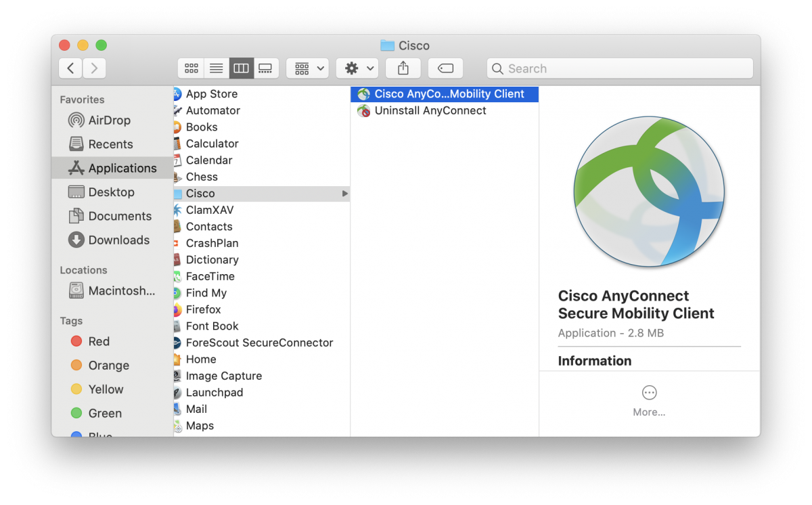
Task: Select Dictionary in the applications list
Action: [x=262, y=260]
